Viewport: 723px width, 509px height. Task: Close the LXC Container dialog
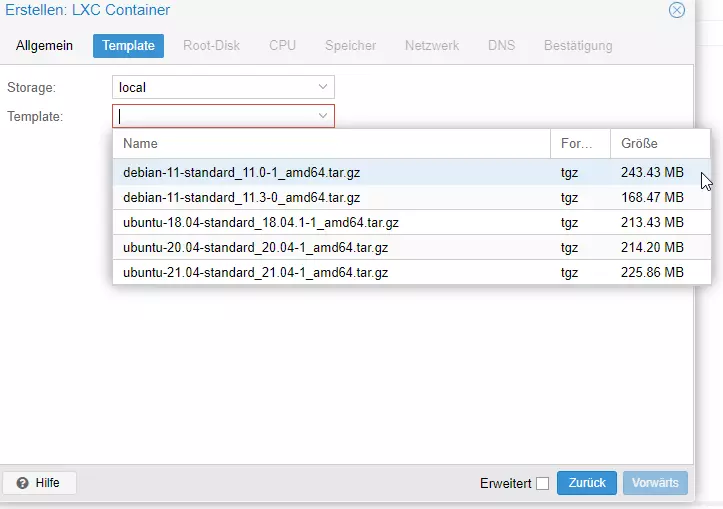[677, 10]
